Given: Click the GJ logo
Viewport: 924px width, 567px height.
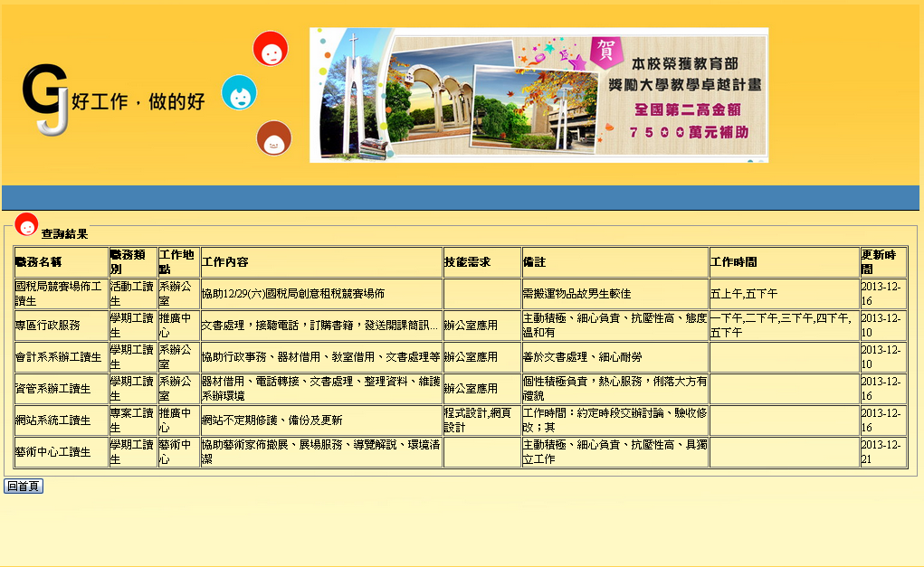Looking at the screenshot, I should (x=45, y=99).
